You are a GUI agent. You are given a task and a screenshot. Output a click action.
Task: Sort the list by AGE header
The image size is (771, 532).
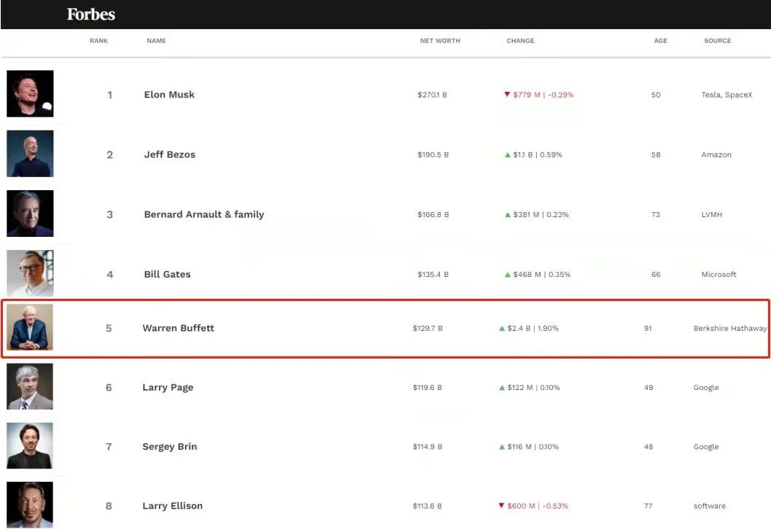click(660, 41)
